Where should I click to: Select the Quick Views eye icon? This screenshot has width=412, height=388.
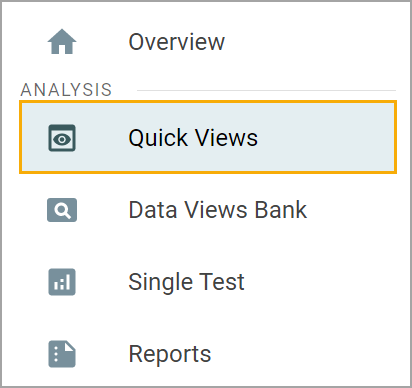click(62, 138)
